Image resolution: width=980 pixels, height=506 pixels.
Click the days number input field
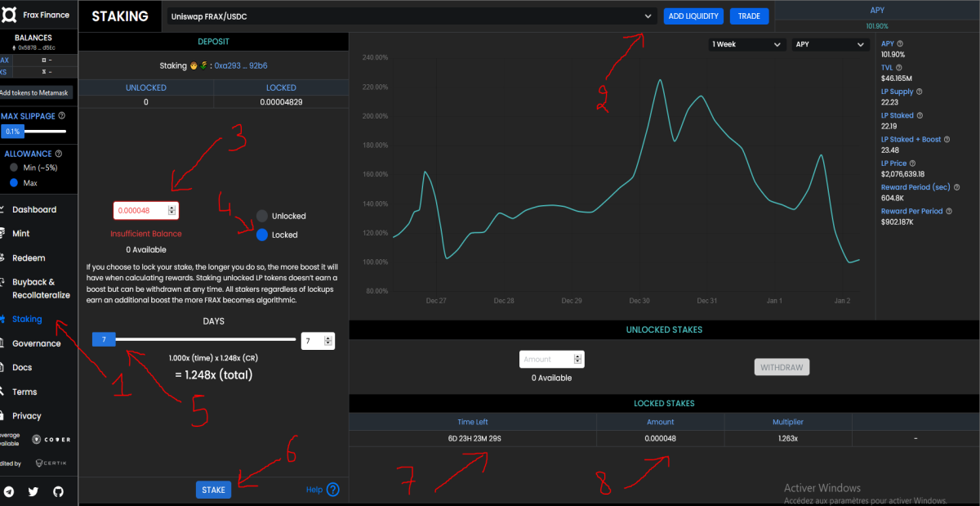(x=318, y=341)
